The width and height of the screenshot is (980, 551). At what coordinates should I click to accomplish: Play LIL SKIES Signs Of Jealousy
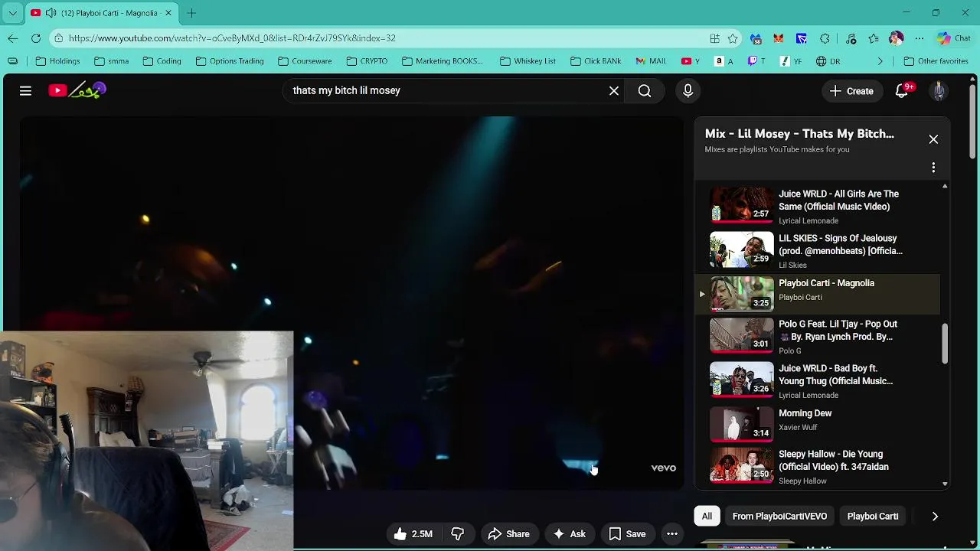coord(817,251)
